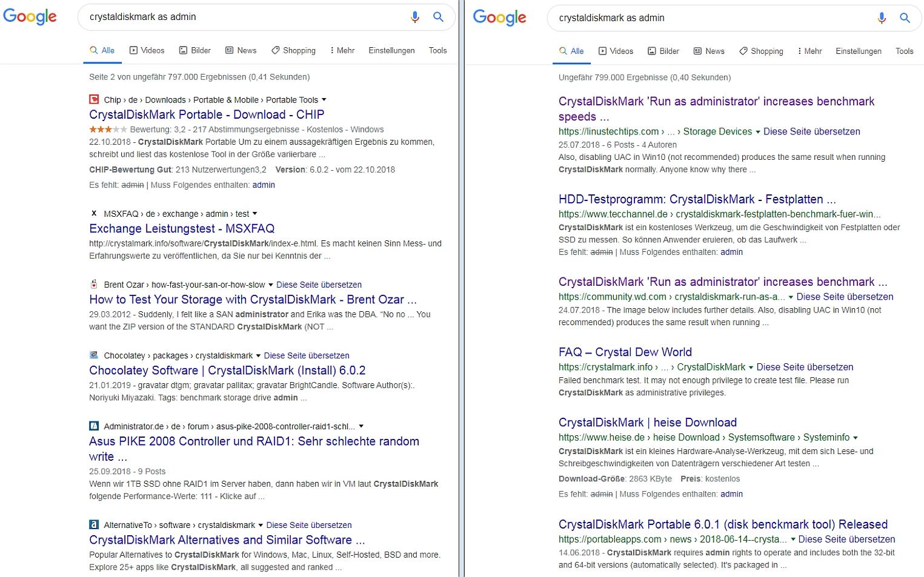Click the magnifier search button in left window

438,17
